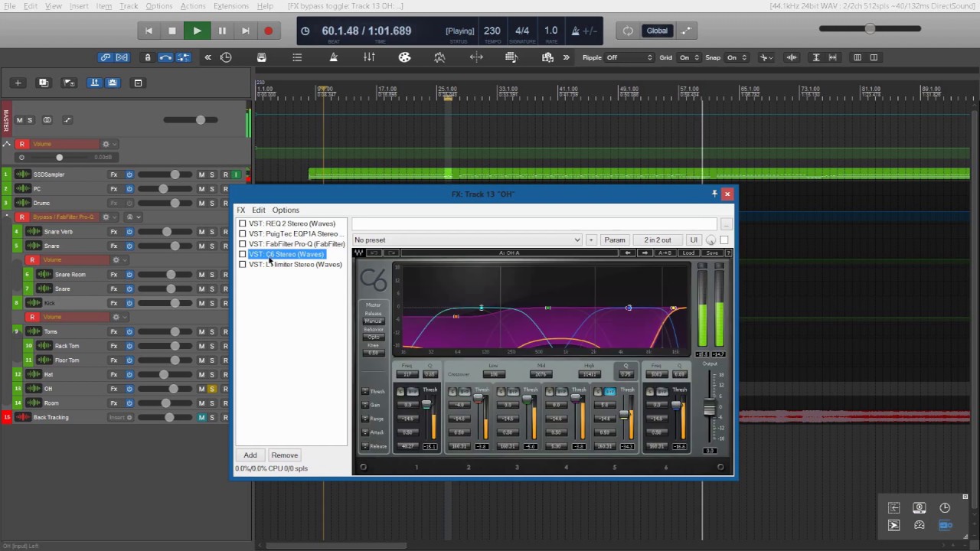Open the Extensions menu

(231, 6)
